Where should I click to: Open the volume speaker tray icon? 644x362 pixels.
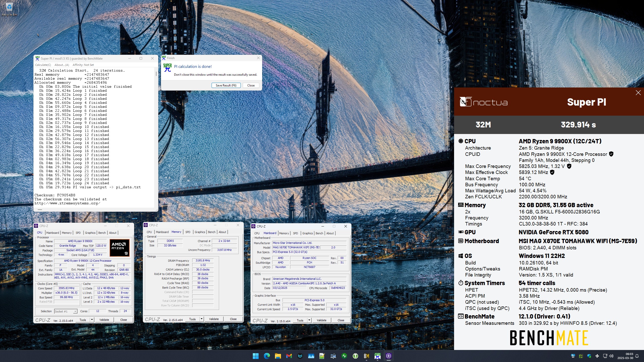611,356
